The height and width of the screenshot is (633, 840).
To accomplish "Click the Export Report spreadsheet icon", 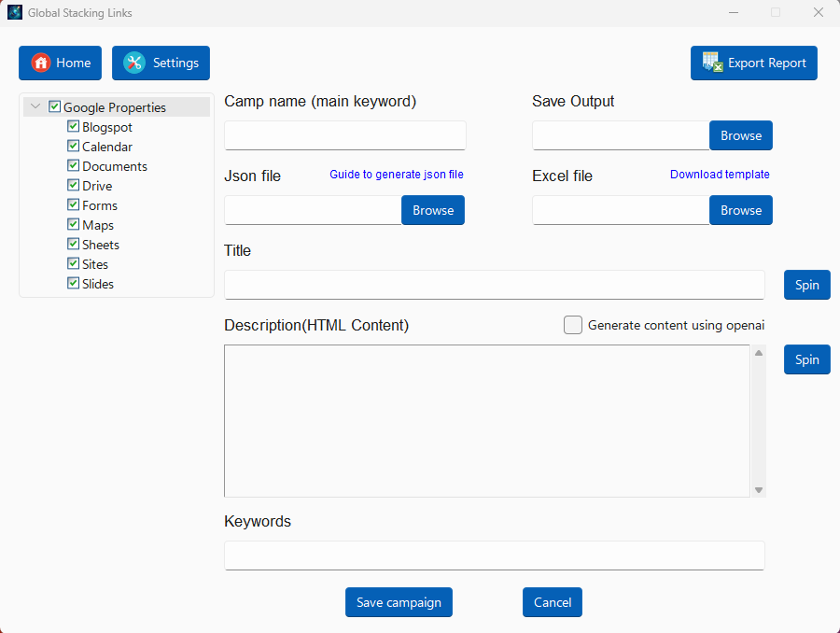I will [x=713, y=63].
